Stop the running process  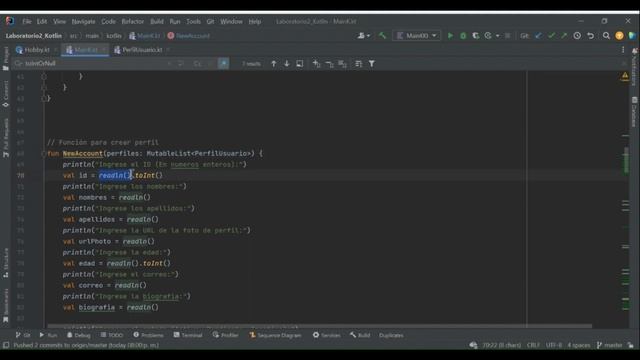pos(508,36)
